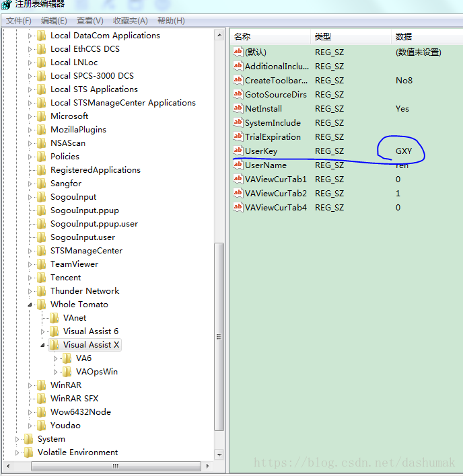The width and height of the screenshot is (463, 476).
Task: Click the folder icon for Whole Tomato
Action: click(41, 304)
